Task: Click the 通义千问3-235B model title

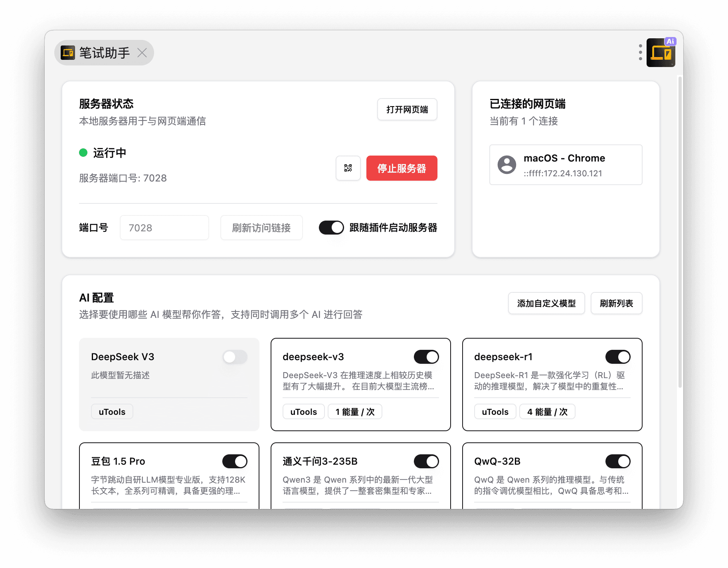Action: click(320, 461)
